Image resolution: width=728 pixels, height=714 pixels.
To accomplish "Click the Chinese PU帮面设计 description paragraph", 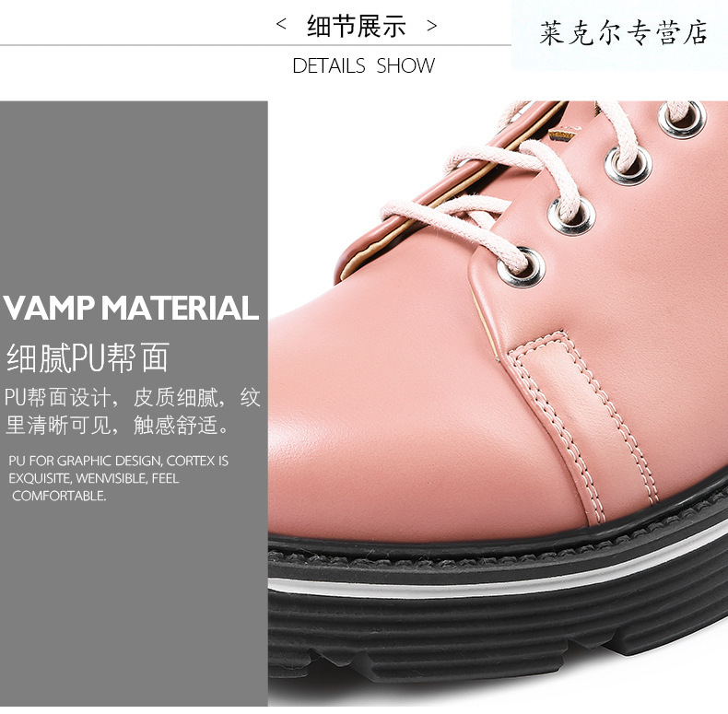I will pyautogui.click(x=133, y=411).
